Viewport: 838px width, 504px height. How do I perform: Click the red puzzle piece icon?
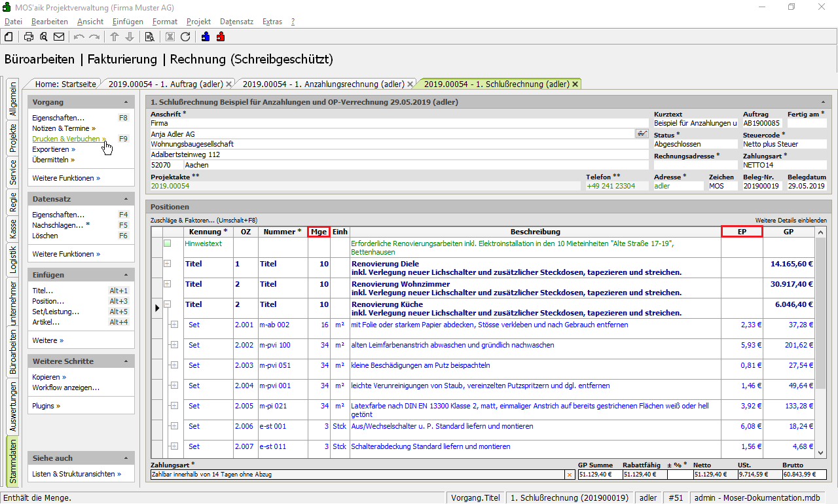click(x=221, y=37)
